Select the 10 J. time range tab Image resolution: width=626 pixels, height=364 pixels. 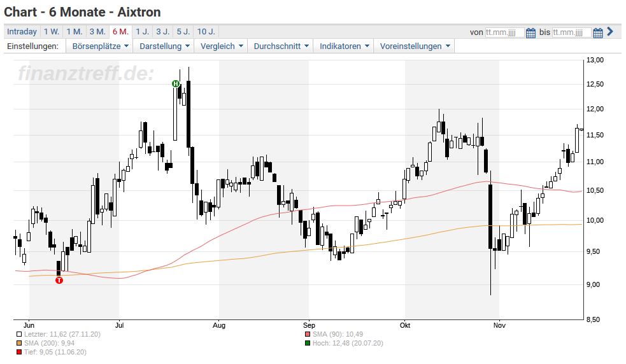click(206, 32)
